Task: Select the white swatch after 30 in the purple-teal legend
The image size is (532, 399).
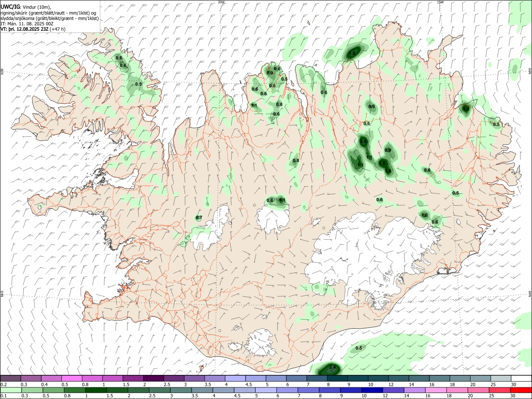Action: pyautogui.click(x=521, y=378)
